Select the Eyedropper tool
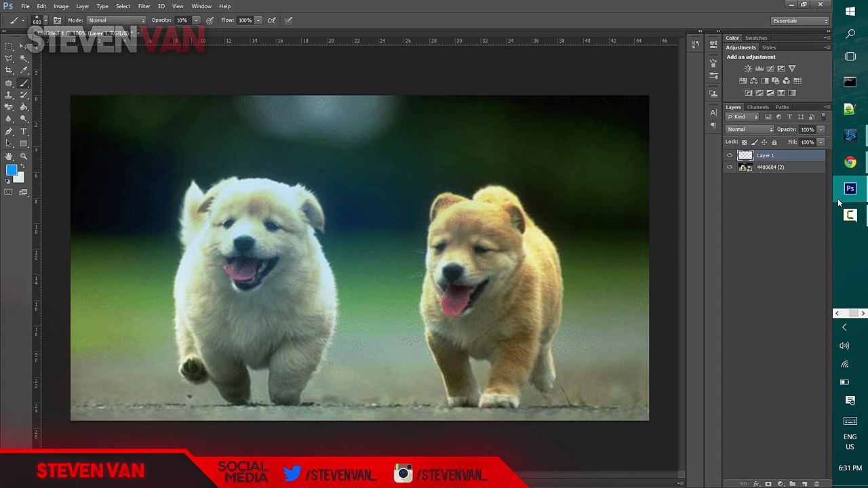This screenshot has width=868, height=488. pyautogui.click(x=24, y=70)
